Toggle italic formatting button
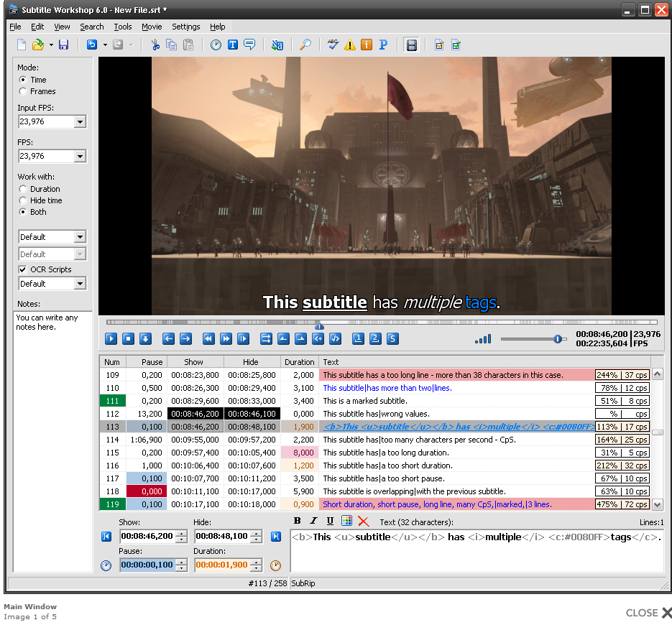The image size is (672, 630). [313, 521]
